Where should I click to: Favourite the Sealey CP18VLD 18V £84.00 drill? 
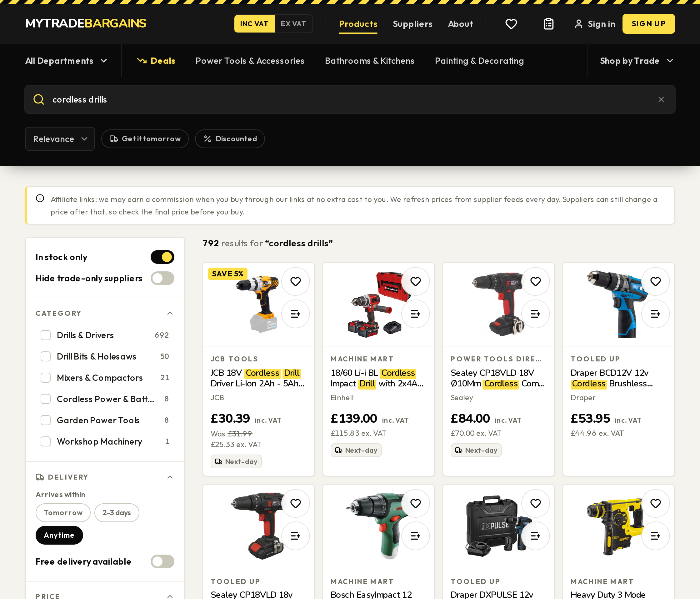point(535,281)
